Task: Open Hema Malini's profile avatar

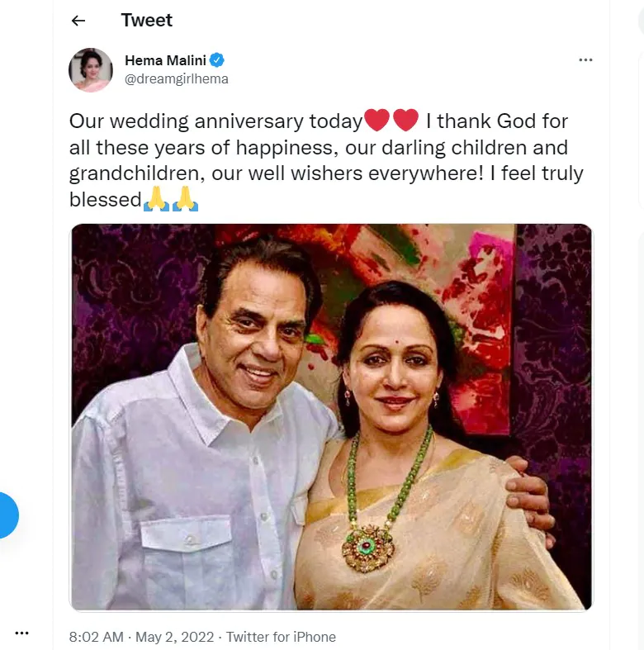Action: (90, 69)
